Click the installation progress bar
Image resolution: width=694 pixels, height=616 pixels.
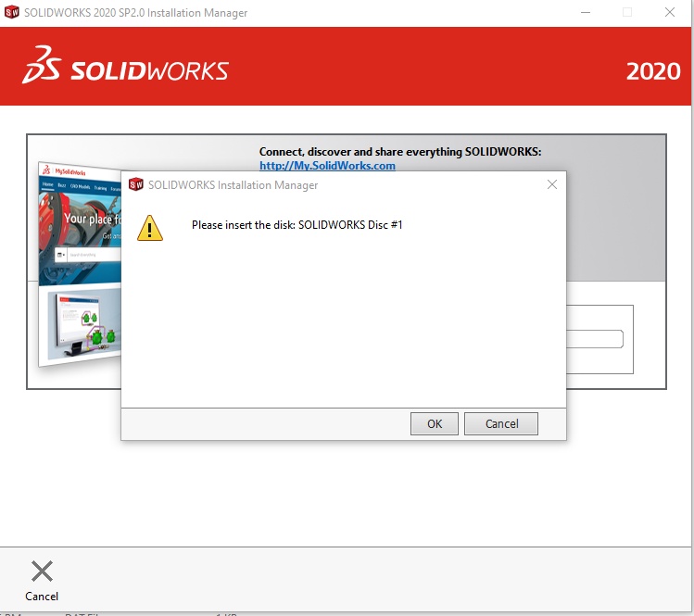(595, 339)
